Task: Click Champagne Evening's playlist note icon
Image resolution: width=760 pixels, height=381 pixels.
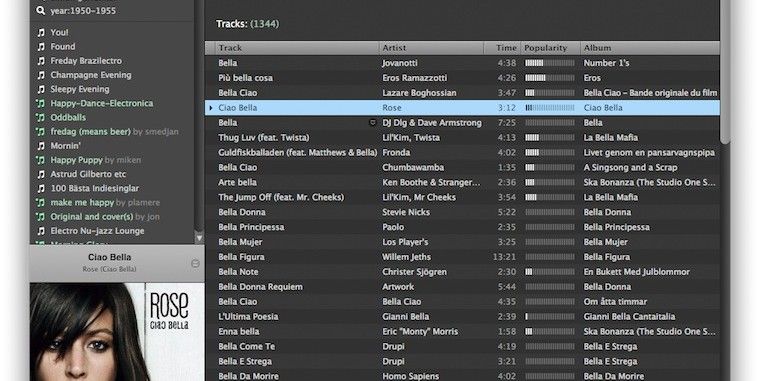Action: tap(41, 75)
